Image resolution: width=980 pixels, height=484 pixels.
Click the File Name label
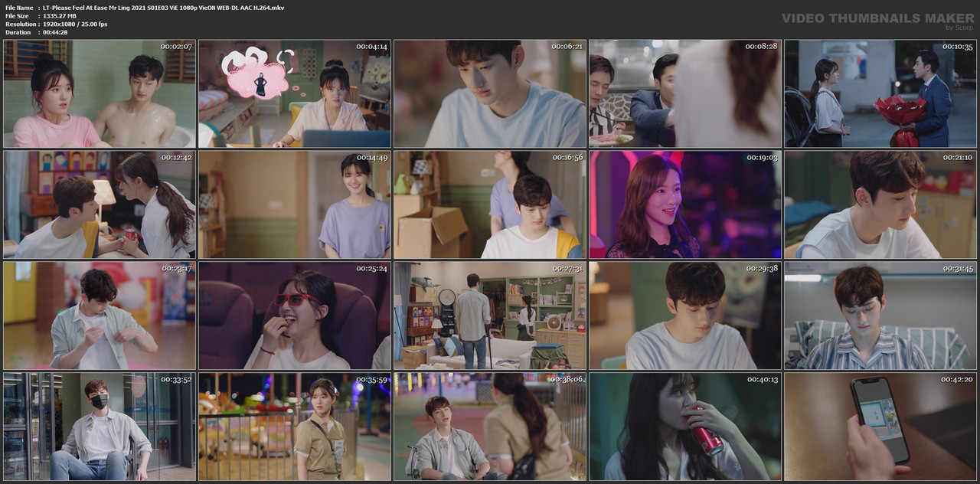18,7
